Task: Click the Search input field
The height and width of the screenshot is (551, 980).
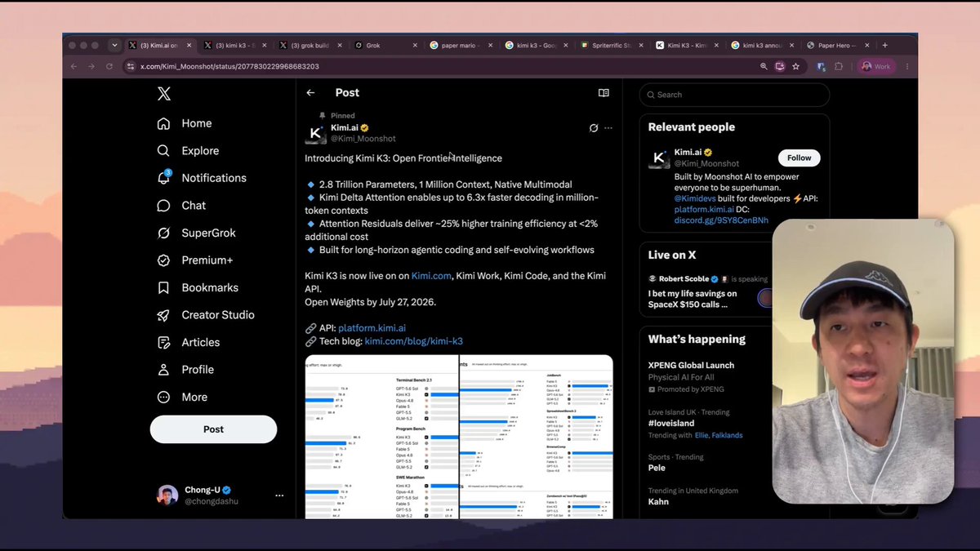Action: point(734,95)
